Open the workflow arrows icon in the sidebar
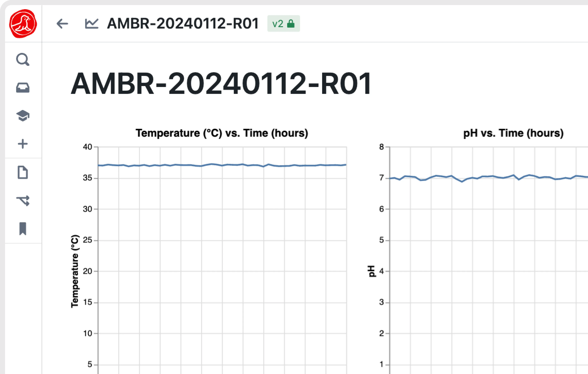Image resolution: width=588 pixels, height=374 pixels. pyautogui.click(x=23, y=201)
